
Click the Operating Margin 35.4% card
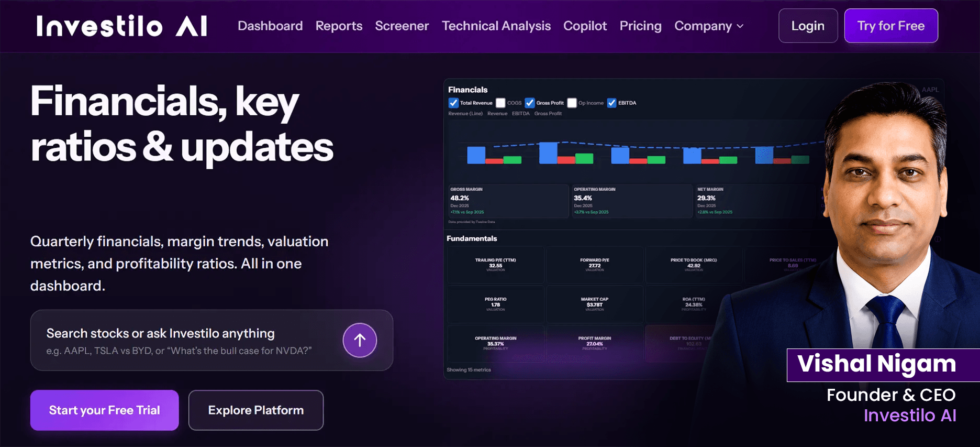(632, 201)
